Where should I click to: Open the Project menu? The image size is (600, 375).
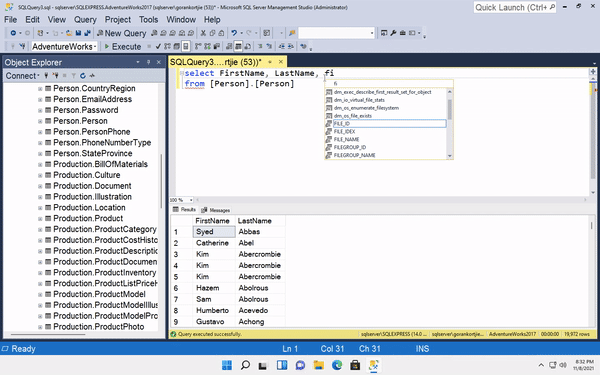117,20
